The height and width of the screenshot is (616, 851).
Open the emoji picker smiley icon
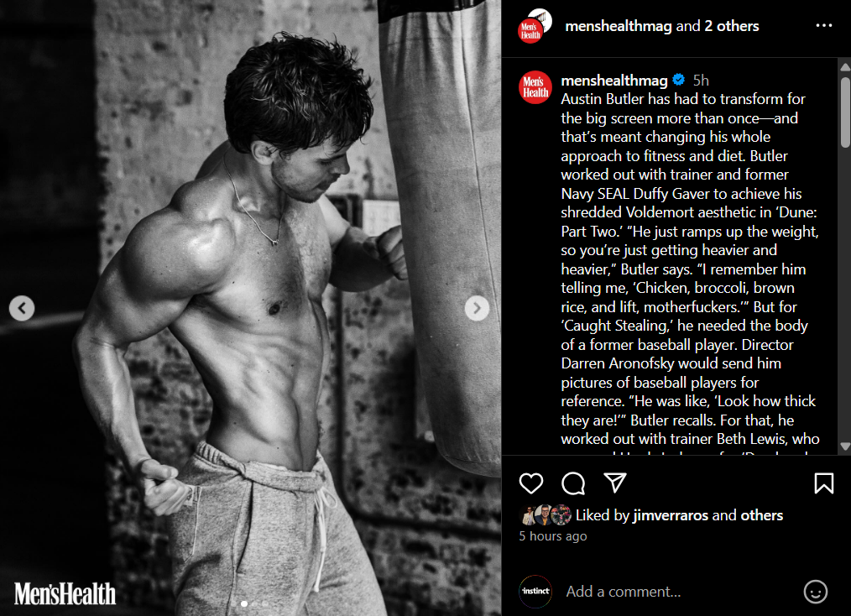point(815,592)
